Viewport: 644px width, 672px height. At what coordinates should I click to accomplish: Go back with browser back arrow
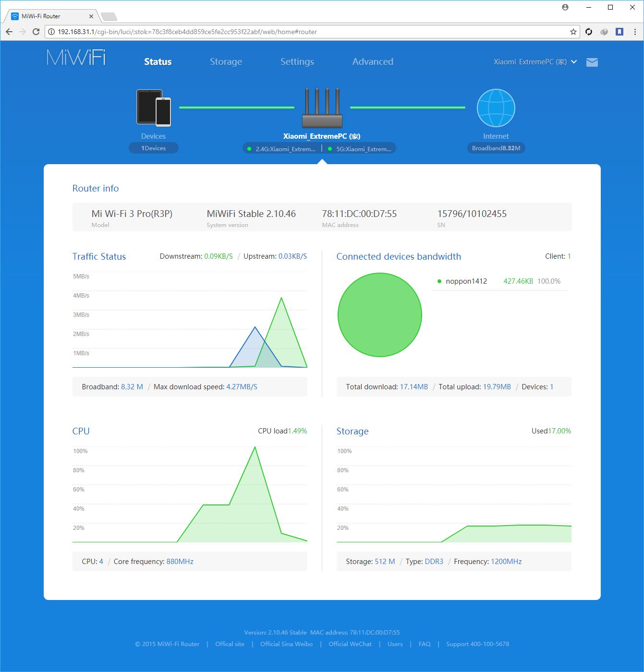[x=9, y=32]
